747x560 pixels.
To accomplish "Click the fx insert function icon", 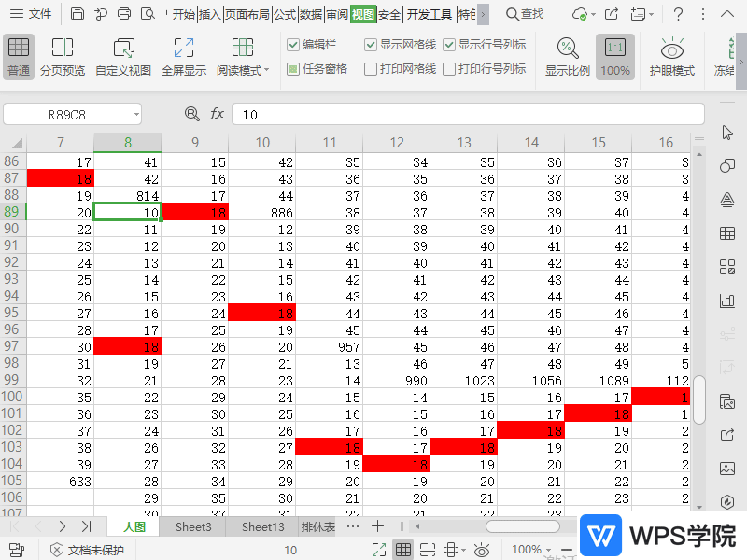I will coord(217,114).
